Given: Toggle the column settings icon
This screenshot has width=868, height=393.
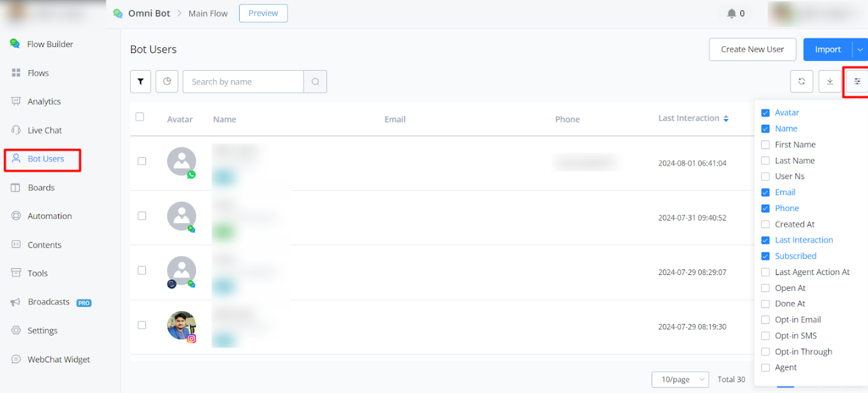Looking at the screenshot, I should [x=857, y=81].
